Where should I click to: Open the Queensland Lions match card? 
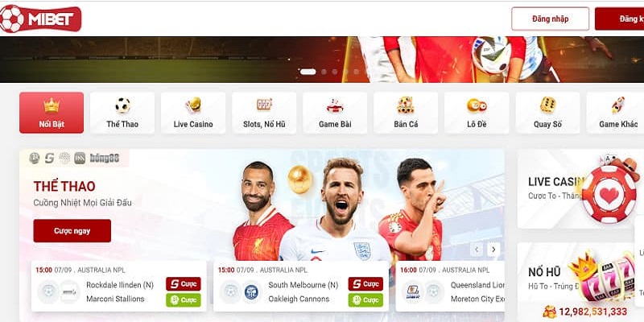[x=450, y=287]
